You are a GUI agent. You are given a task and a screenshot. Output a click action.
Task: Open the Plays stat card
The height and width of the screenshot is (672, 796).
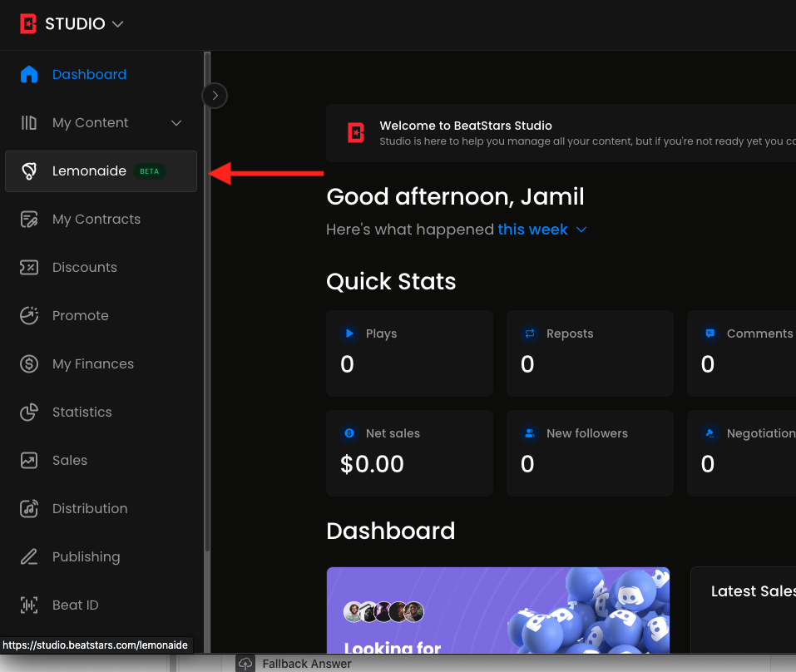point(410,353)
